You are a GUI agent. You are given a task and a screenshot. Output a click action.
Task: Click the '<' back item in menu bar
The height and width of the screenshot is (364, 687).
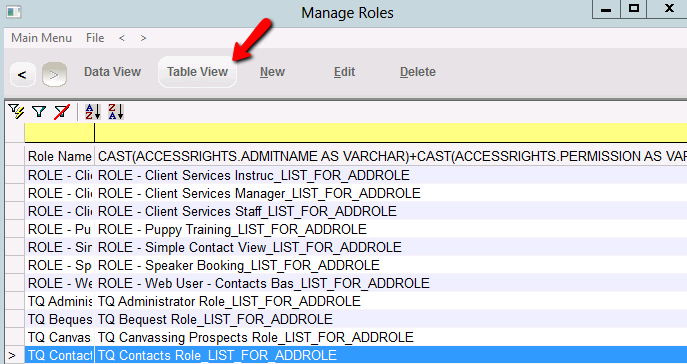(122, 38)
